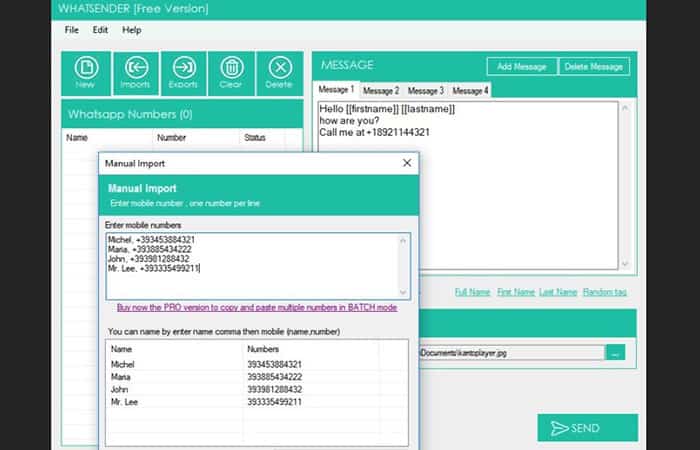Click mobile numbers box scroll down arrow

403,292
